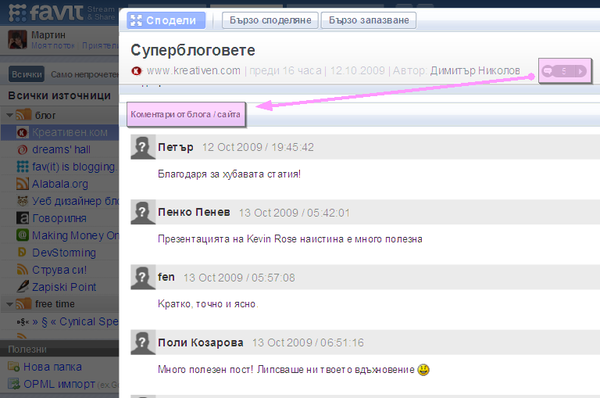Image resolution: width=600 pixels, height=398 pixels.
Task: Click the Суперблоговете article title
Action: click(x=193, y=51)
